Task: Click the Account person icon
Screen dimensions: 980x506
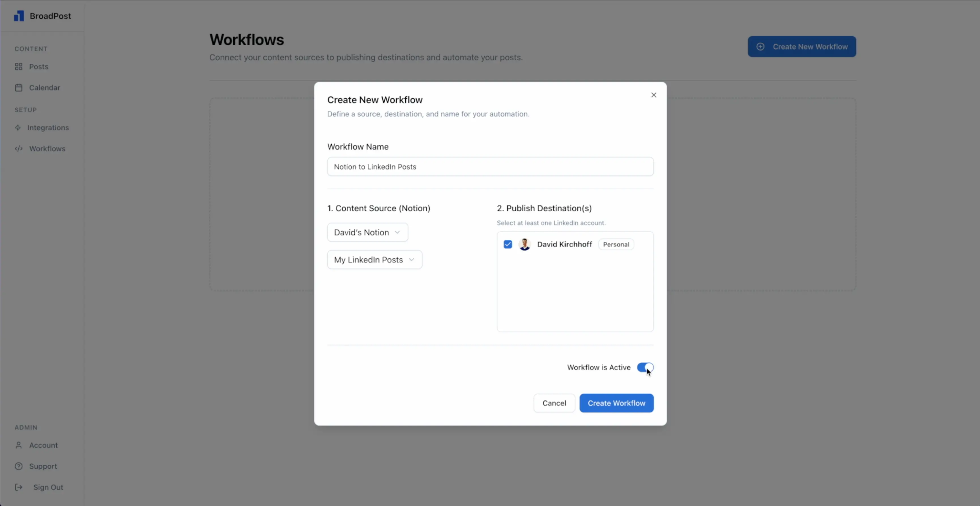Action: 19,445
